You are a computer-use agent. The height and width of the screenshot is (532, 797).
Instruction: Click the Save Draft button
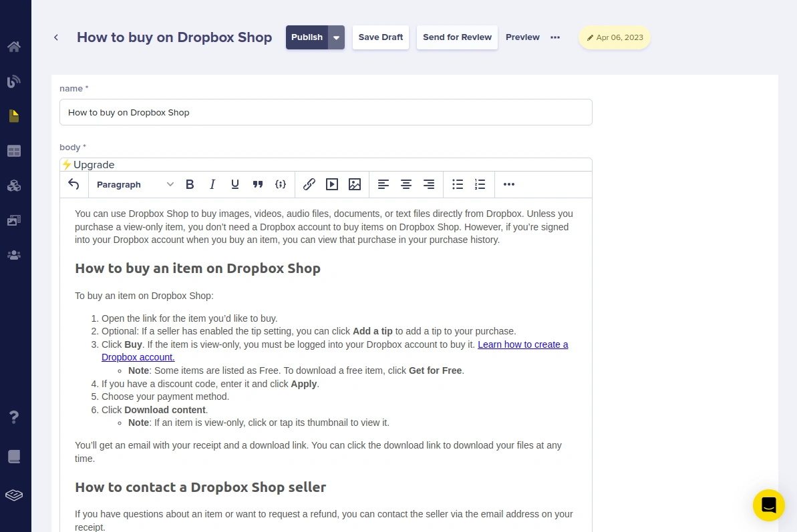(381, 37)
